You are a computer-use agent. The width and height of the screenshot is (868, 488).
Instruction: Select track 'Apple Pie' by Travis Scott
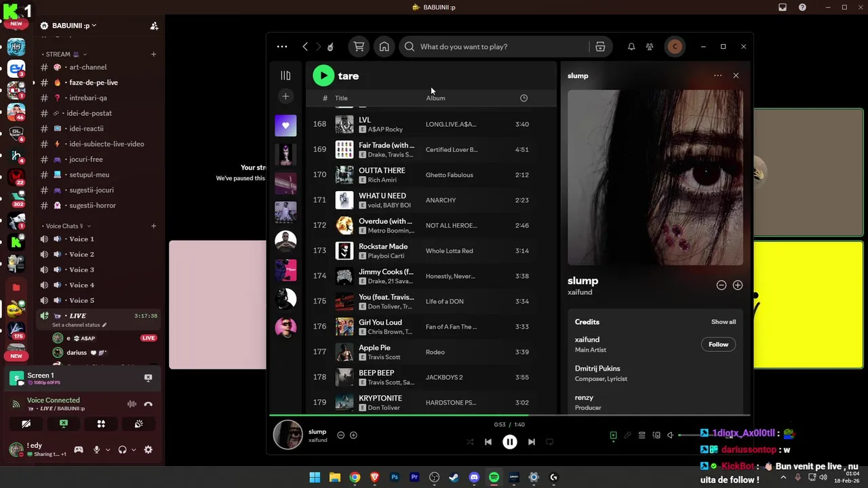click(431, 352)
